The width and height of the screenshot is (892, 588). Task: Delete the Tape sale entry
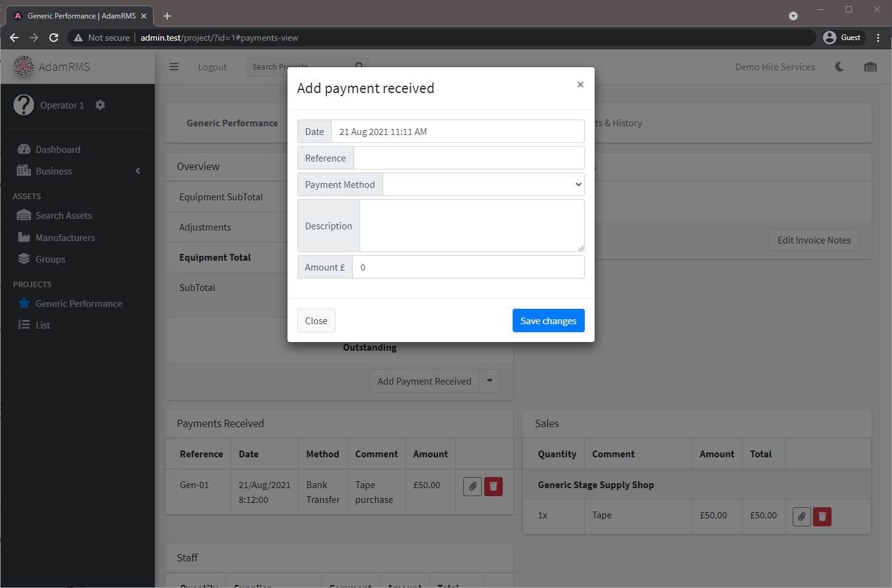pos(822,517)
